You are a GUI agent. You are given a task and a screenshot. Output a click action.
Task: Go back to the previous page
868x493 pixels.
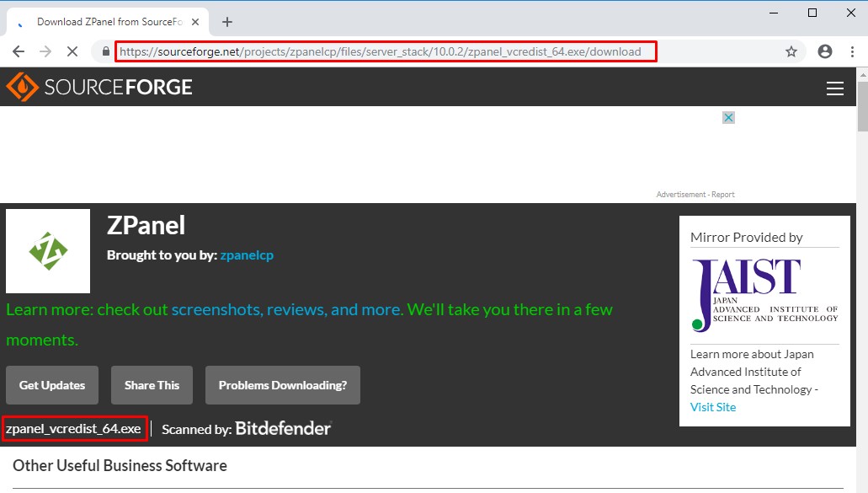coord(19,51)
